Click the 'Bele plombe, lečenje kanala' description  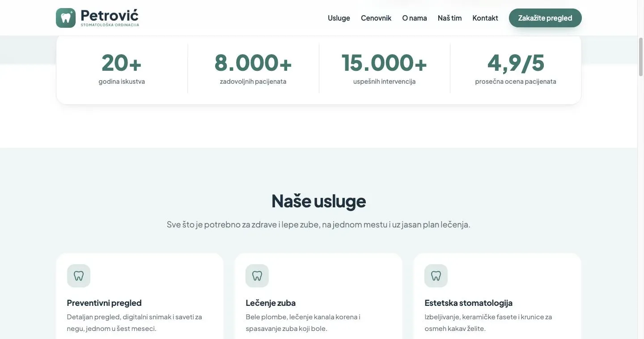pos(303,322)
